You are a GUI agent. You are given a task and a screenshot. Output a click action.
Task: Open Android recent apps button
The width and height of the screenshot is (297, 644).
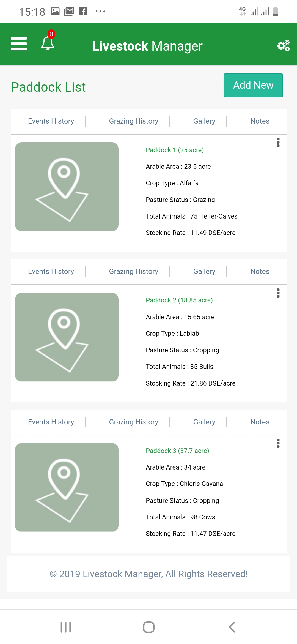(x=66, y=627)
